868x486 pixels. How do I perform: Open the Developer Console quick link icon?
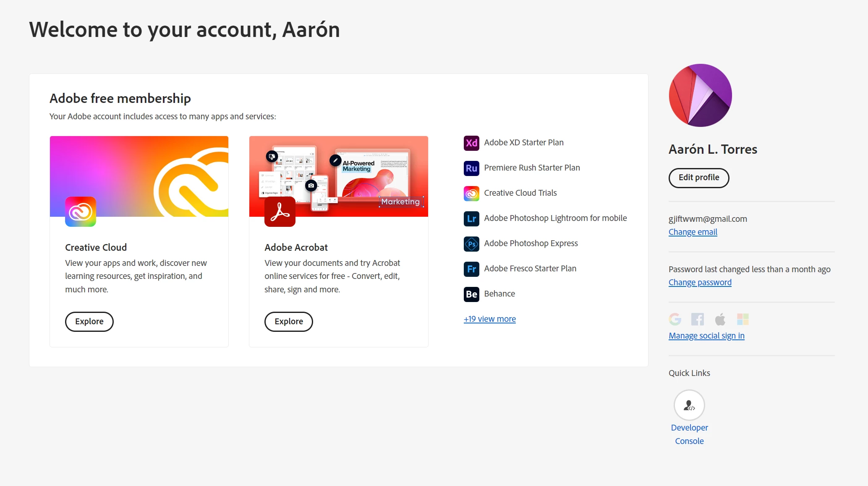689,405
